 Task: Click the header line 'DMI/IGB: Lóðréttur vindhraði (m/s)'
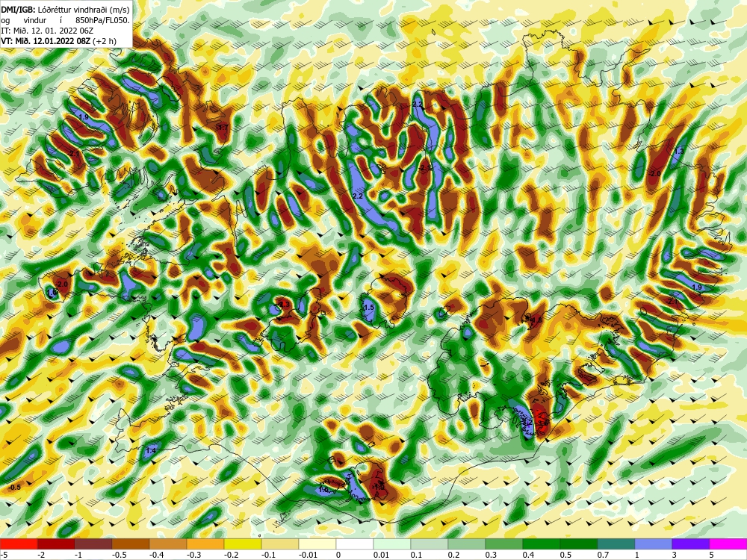pos(65,10)
